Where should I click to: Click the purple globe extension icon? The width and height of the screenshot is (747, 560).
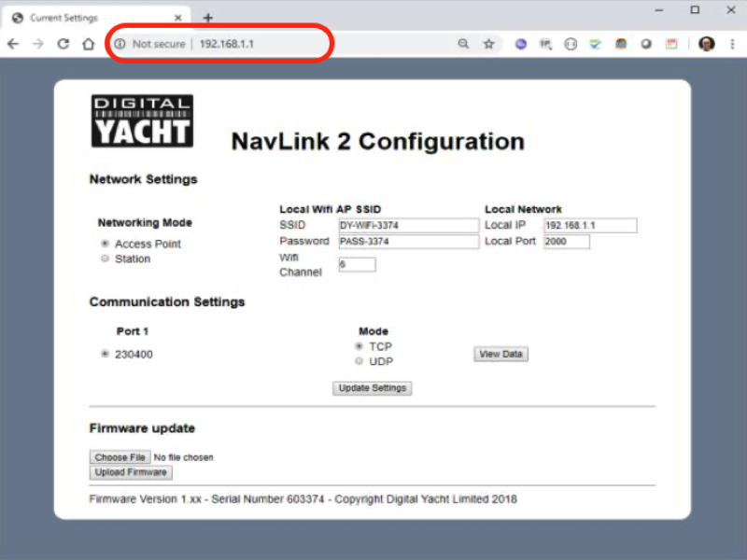(x=521, y=44)
